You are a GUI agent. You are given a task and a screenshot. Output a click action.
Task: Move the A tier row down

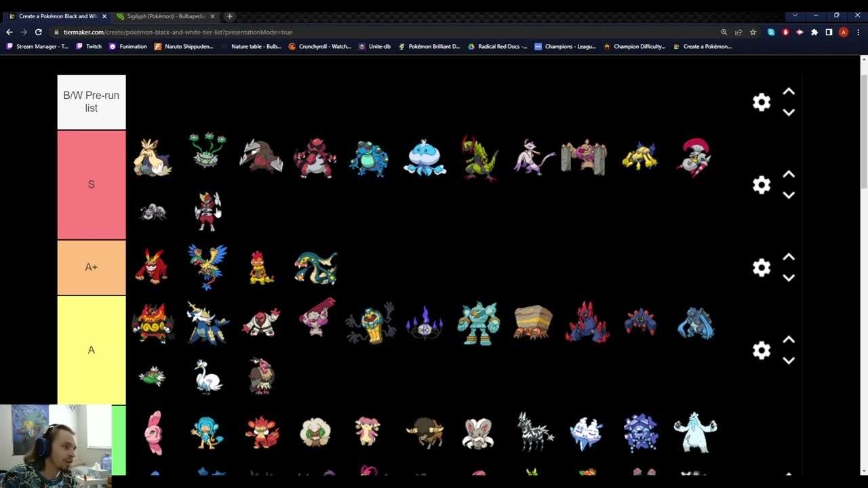click(x=789, y=361)
